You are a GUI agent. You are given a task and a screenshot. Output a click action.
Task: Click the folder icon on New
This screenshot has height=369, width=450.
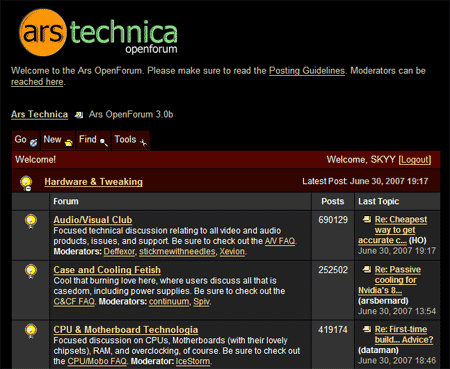[69, 143]
